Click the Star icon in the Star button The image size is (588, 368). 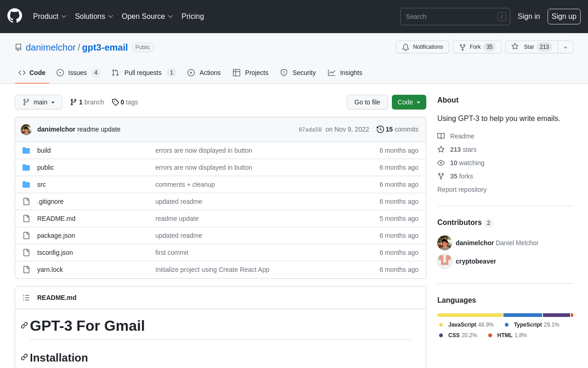coord(515,46)
